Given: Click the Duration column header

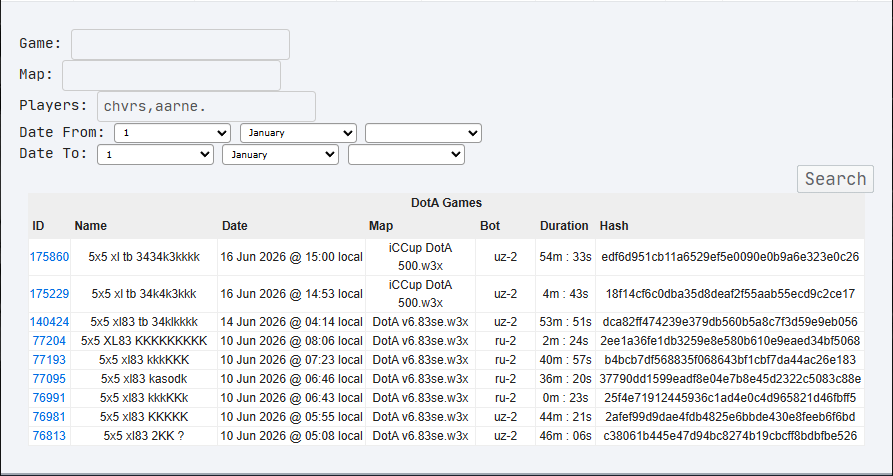Looking at the screenshot, I should [x=564, y=225].
